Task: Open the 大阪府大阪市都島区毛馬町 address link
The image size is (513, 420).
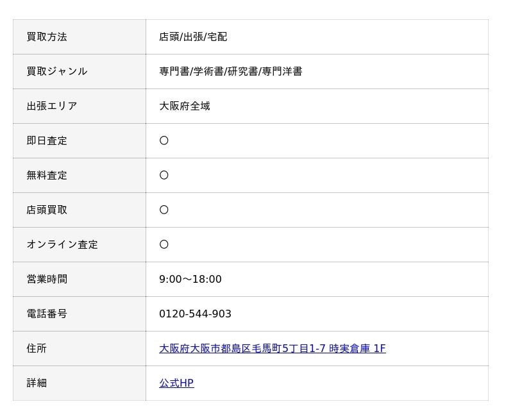Action: click(272, 348)
